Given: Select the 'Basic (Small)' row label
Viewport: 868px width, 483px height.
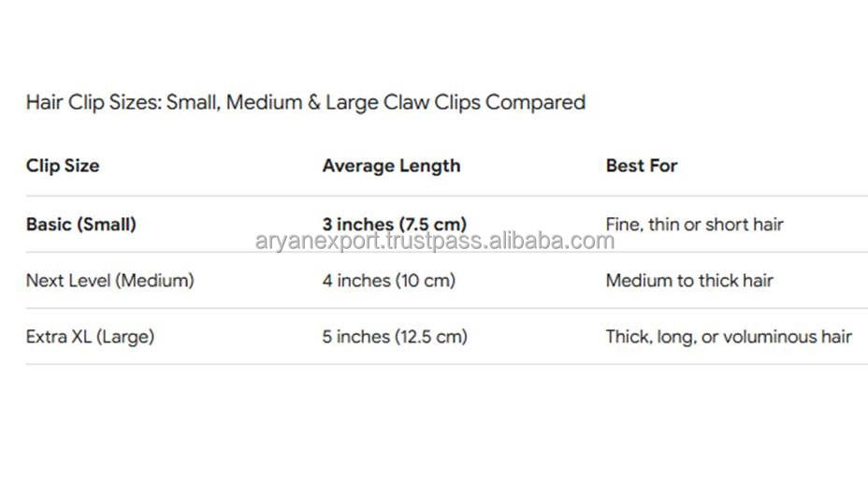Looking at the screenshot, I should (81, 224).
